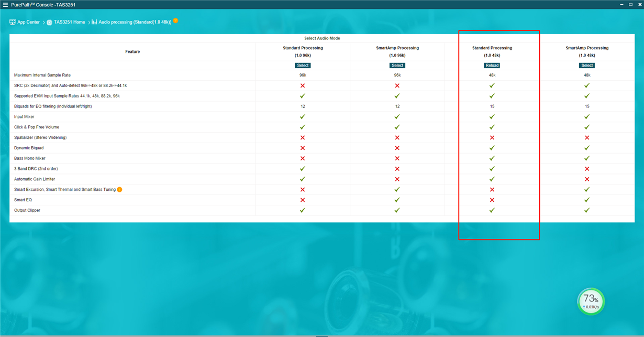Click the Spatializer (Stereo Widening) row label
This screenshot has height=337, width=644.
[40, 137]
